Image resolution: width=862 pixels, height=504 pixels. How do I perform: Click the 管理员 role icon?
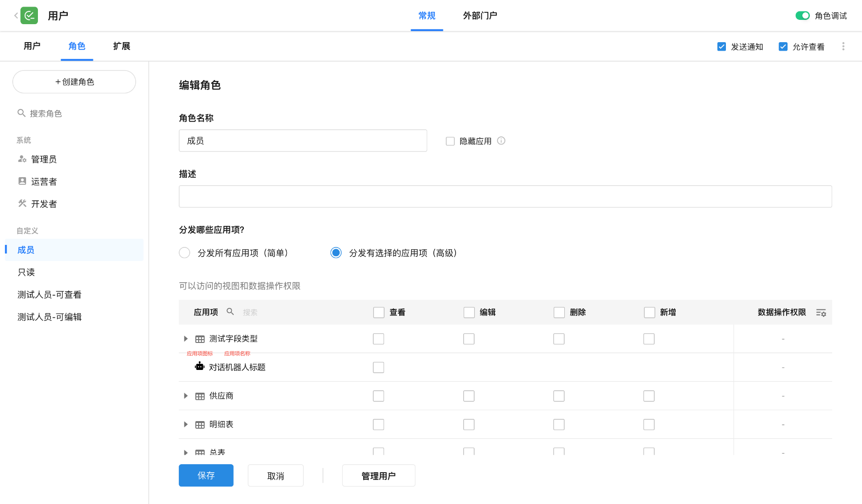click(22, 159)
